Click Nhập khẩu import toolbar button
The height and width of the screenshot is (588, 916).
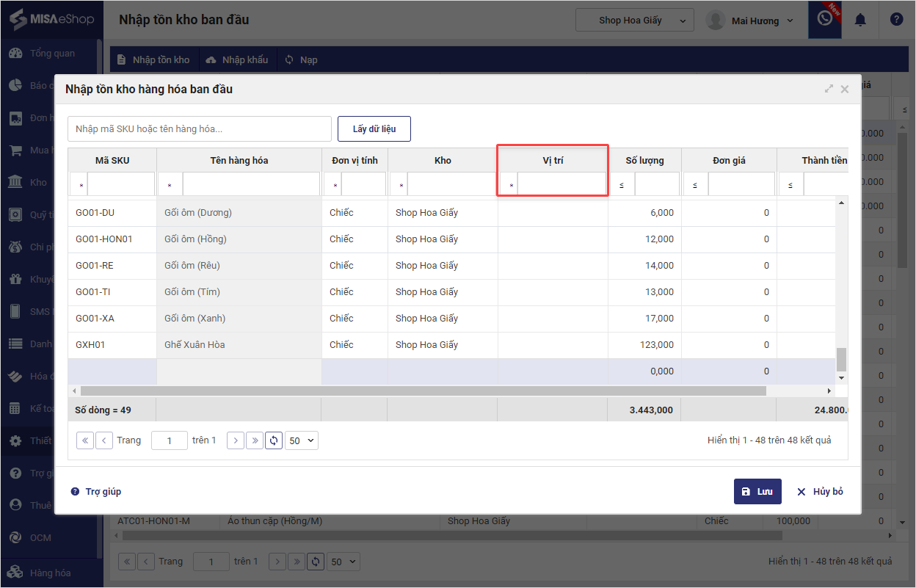(x=237, y=59)
